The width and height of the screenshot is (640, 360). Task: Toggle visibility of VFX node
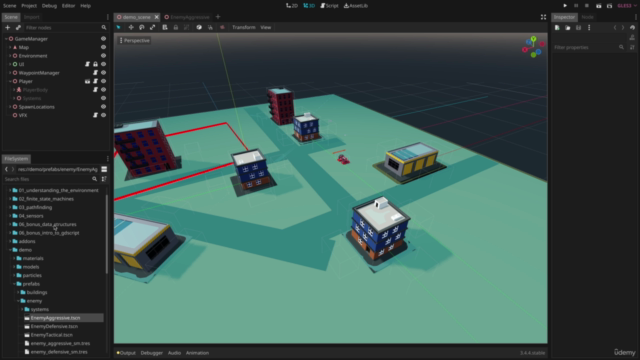[x=103, y=115]
